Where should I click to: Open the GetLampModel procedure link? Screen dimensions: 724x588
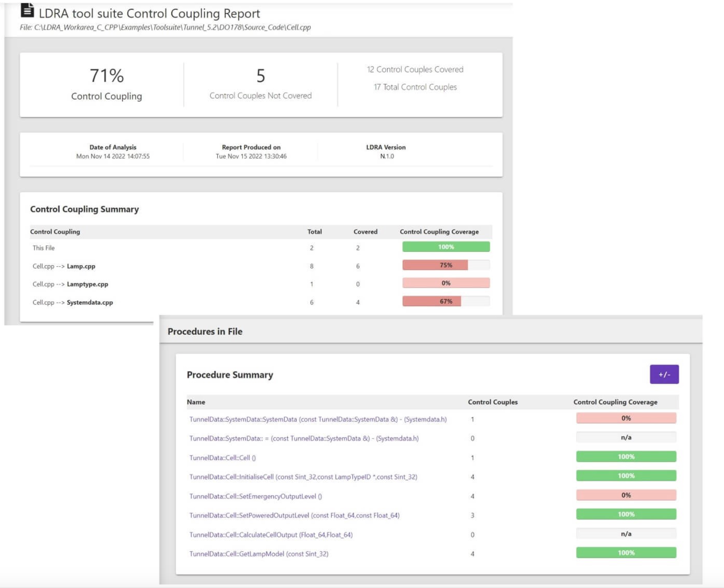pyautogui.click(x=259, y=554)
